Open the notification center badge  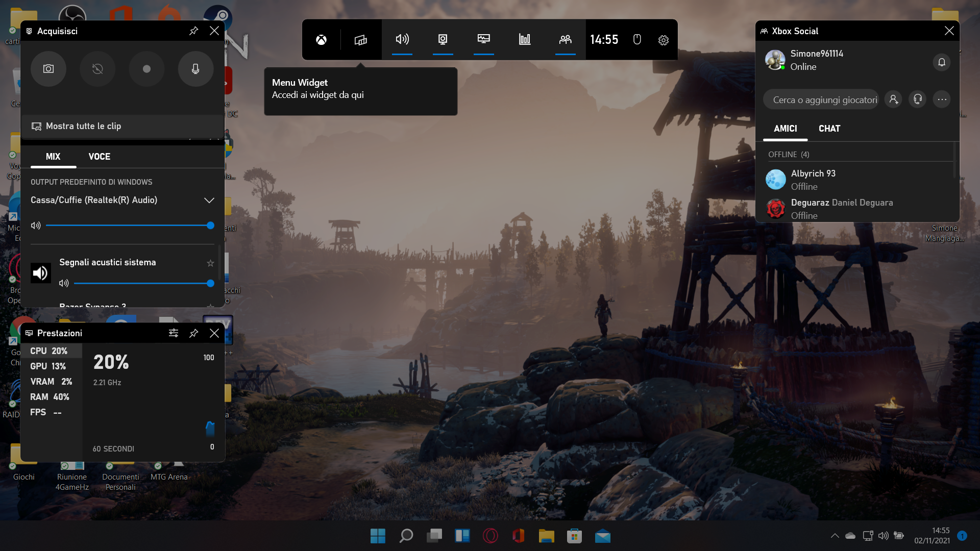tap(962, 536)
